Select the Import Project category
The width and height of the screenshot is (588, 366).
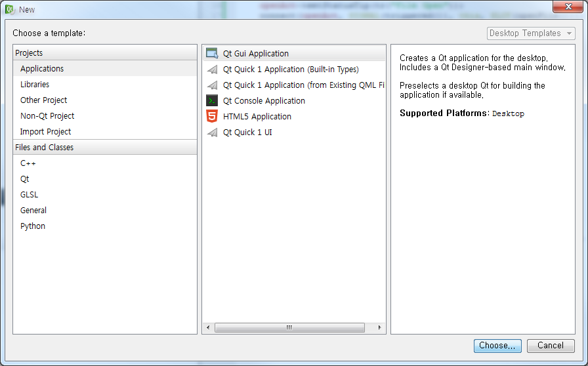(104, 132)
